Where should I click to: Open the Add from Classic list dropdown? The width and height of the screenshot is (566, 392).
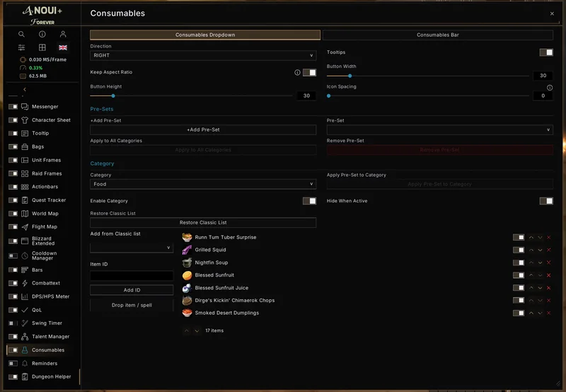pos(132,248)
